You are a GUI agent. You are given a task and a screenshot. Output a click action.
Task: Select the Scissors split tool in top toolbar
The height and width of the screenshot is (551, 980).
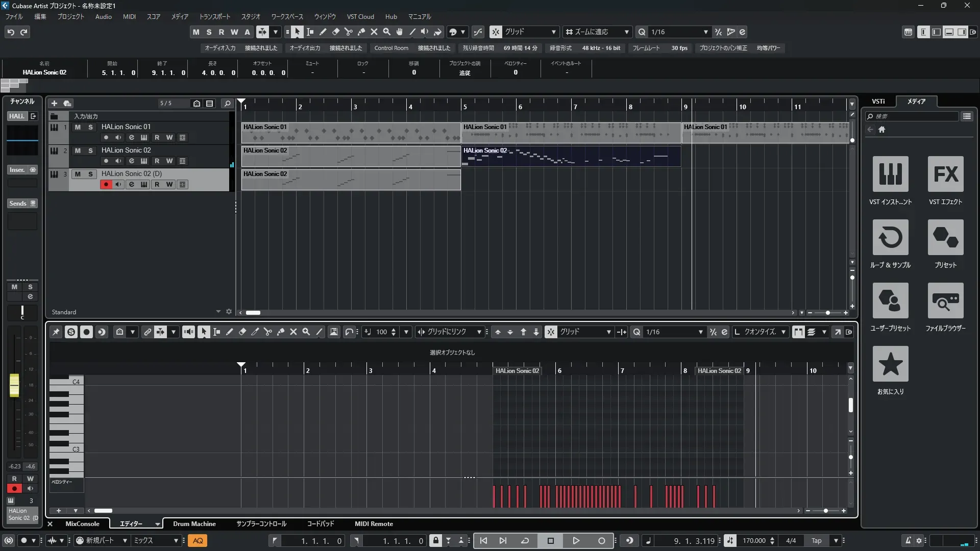[x=349, y=32]
